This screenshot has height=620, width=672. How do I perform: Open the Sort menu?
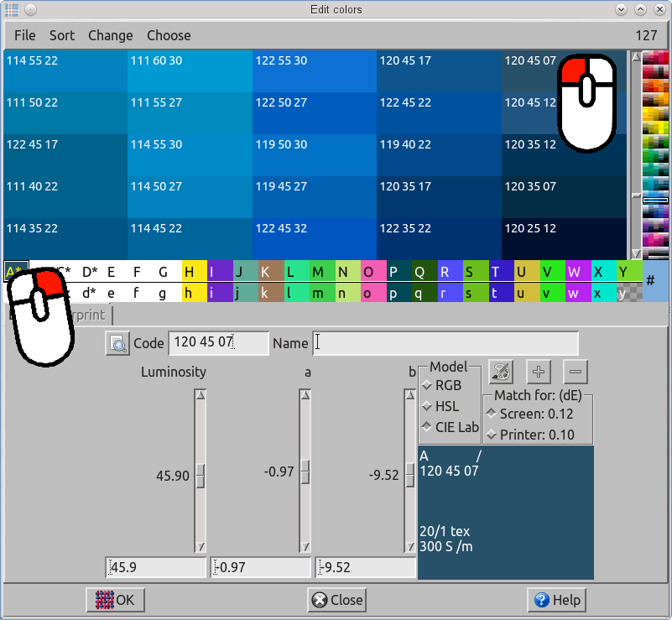62,35
